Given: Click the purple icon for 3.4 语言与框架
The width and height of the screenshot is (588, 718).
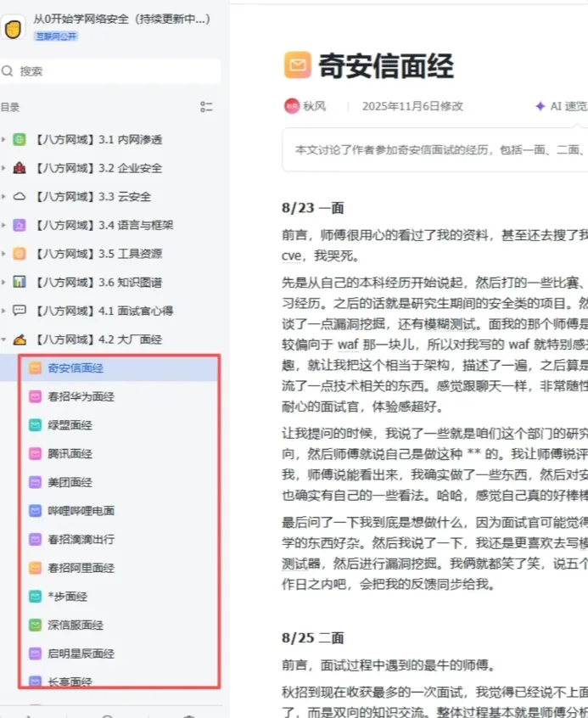Looking at the screenshot, I should point(20,225).
